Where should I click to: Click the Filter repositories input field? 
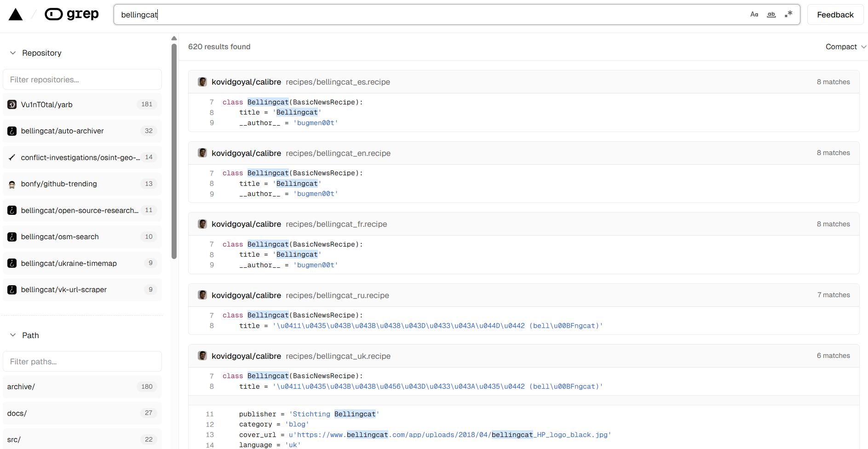point(82,80)
